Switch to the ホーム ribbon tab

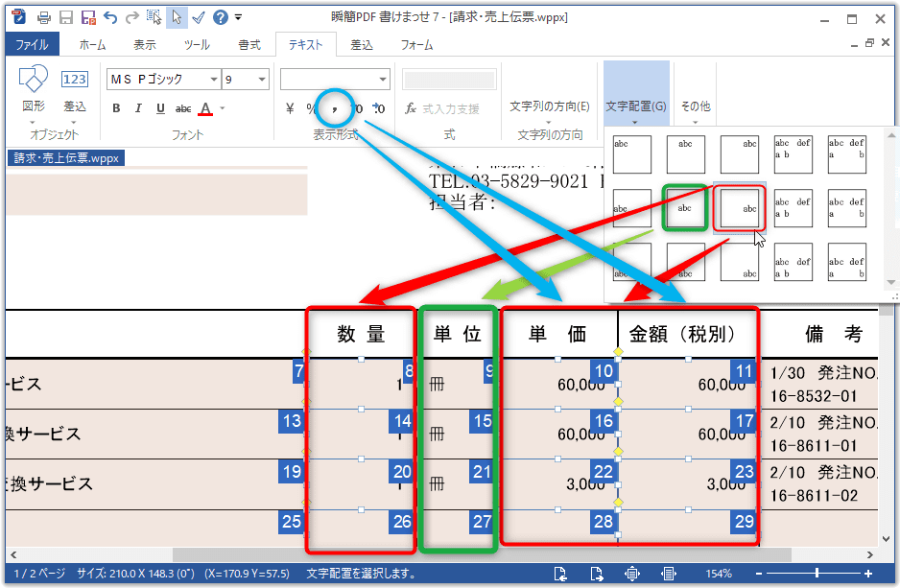[92, 44]
